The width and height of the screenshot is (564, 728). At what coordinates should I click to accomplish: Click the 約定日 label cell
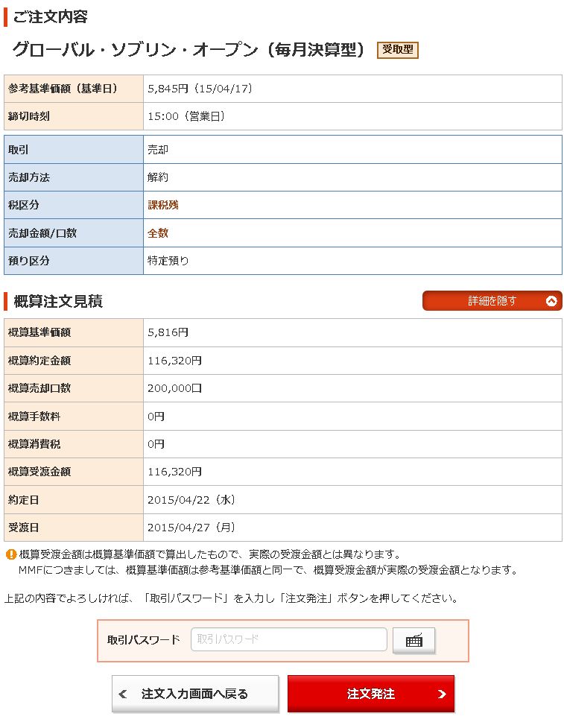coord(74,500)
